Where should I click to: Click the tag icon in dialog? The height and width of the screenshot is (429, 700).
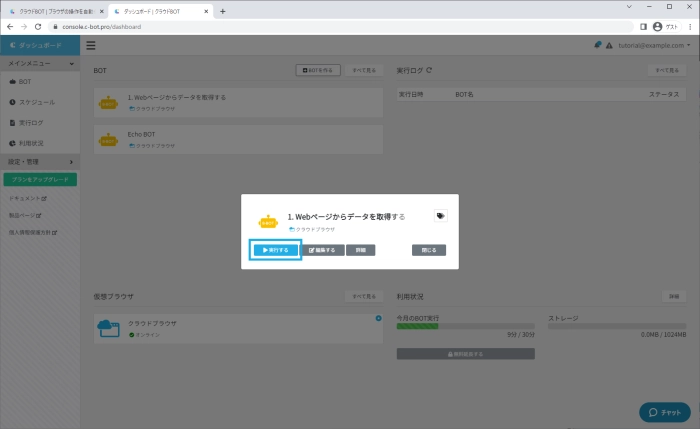tap(440, 215)
